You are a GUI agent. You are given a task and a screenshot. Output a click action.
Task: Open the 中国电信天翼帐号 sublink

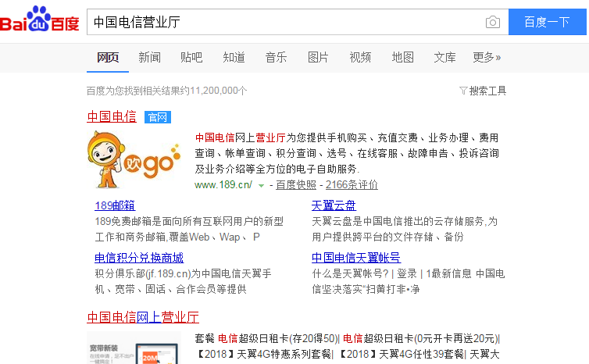click(x=356, y=258)
